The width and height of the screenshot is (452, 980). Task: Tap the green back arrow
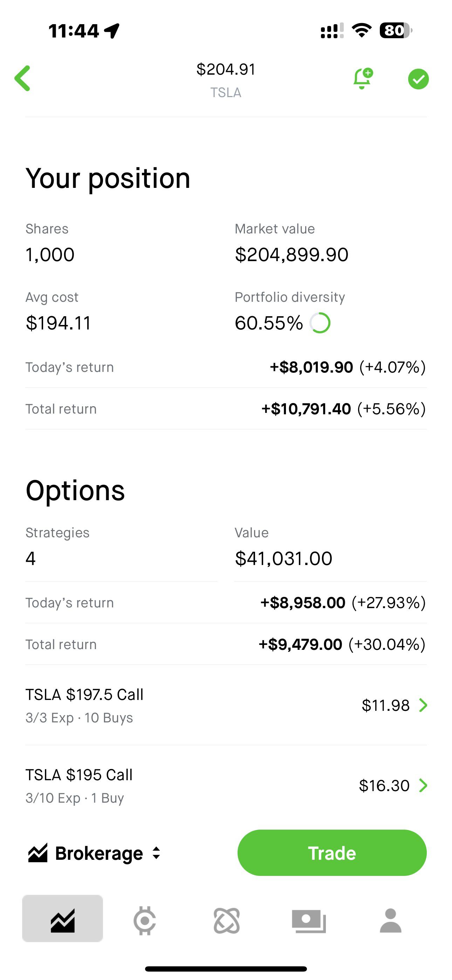point(22,79)
